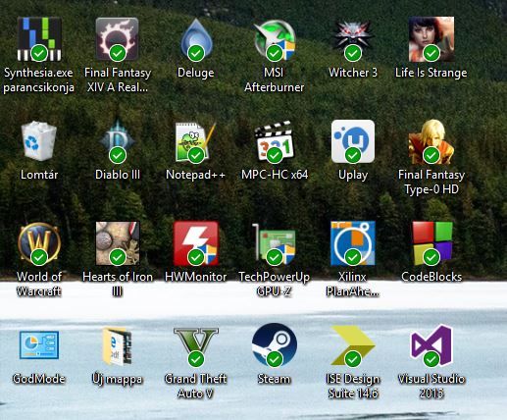Click the "Visual Studio 2015" text label
The image size is (507, 420).
(x=431, y=387)
